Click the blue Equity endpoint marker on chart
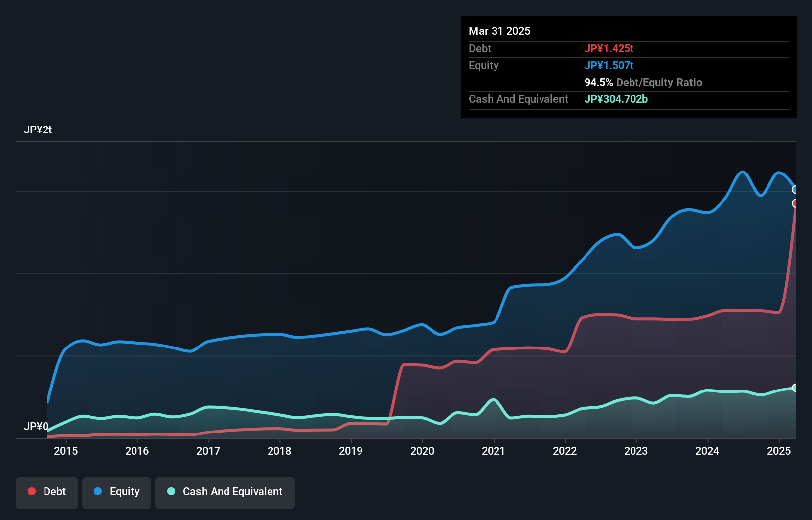Image resolution: width=812 pixels, height=520 pixels. [795, 190]
